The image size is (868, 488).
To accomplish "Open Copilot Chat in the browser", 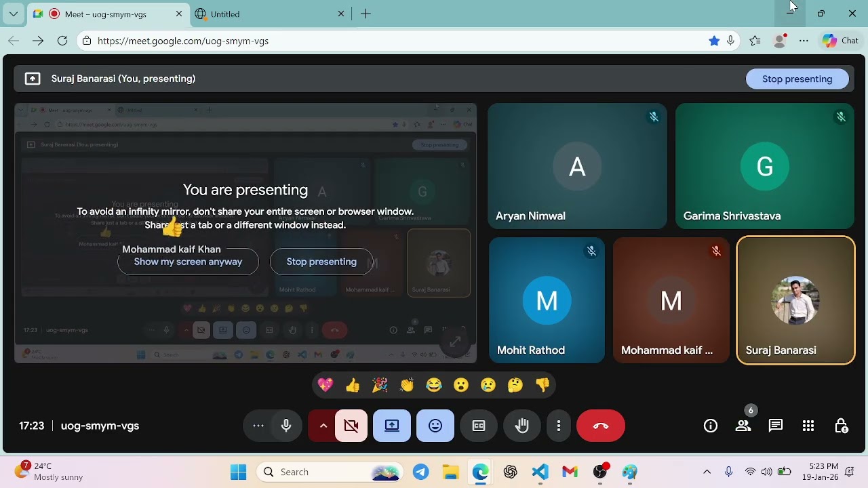I will coord(841,41).
